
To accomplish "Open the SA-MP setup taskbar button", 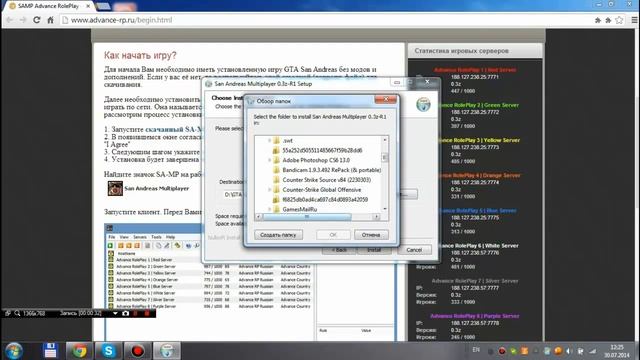I will [x=167, y=351].
